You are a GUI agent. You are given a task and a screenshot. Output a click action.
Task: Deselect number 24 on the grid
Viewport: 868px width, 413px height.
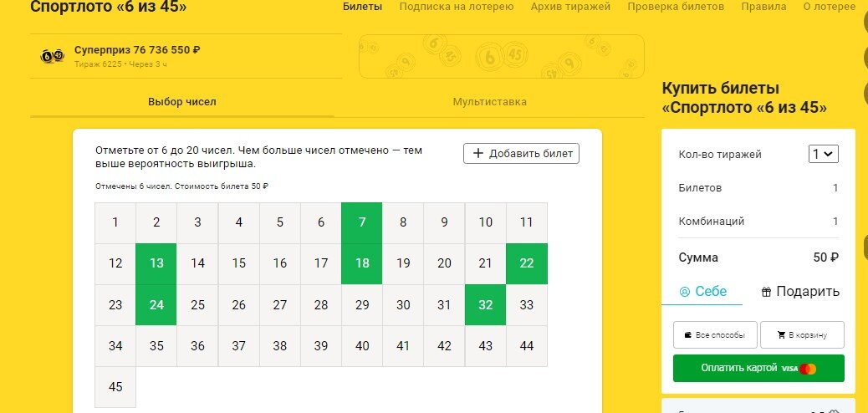click(x=156, y=305)
